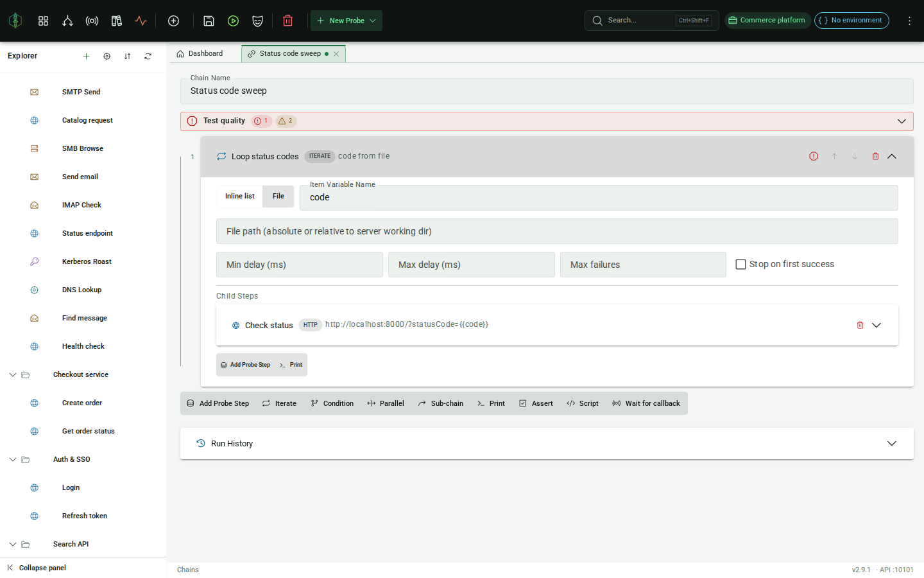Viewport: 924px width, 578px height.
Task: Click the circled plus icon in top toolbar
Action: coord(173,21)
